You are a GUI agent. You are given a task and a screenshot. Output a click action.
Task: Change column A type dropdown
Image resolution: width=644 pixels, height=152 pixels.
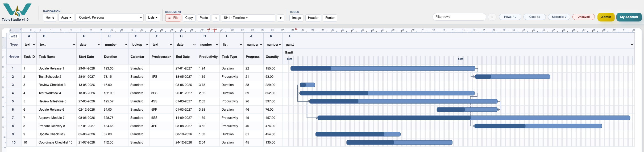30,45
